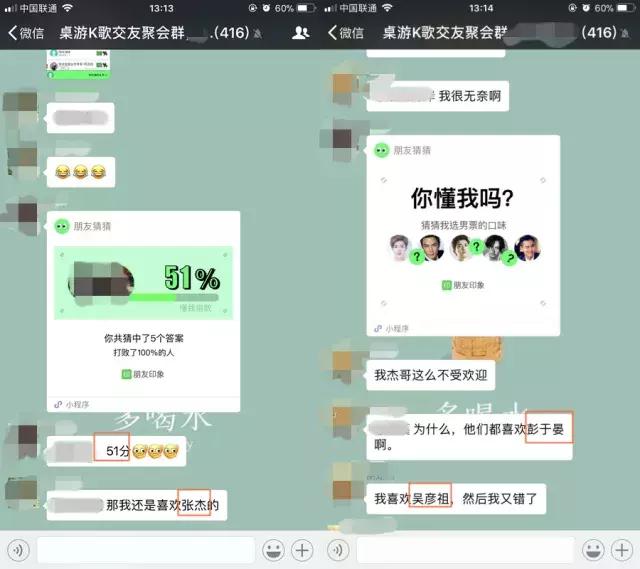This screenshot has height=569, width=640.
Task: Open emoji picker in right chat bar
Action: 593,550
